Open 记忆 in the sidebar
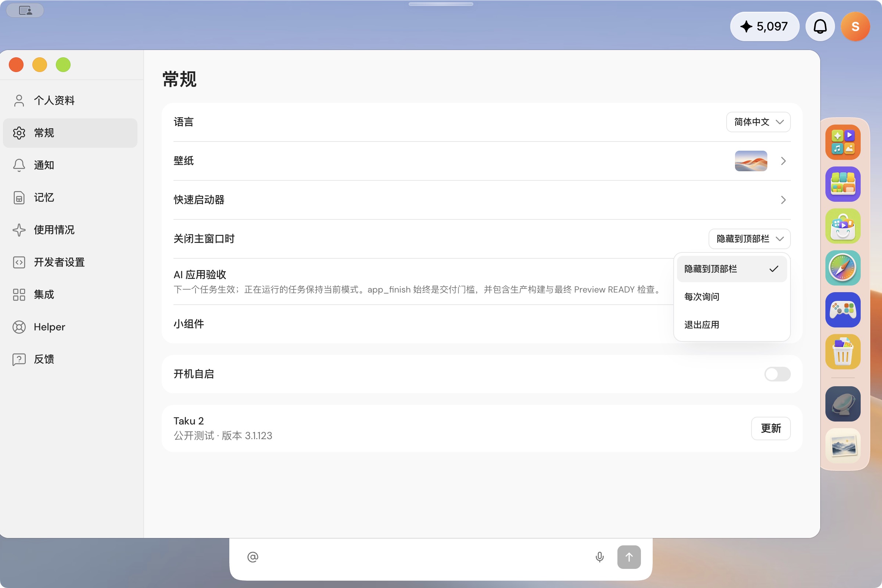The height and width of the screenshot is (588, 882). [x=70, y=198]
